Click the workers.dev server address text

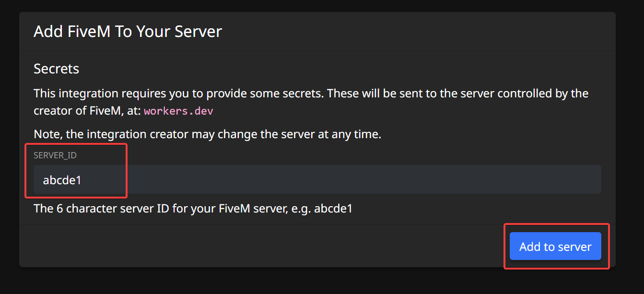178,111
